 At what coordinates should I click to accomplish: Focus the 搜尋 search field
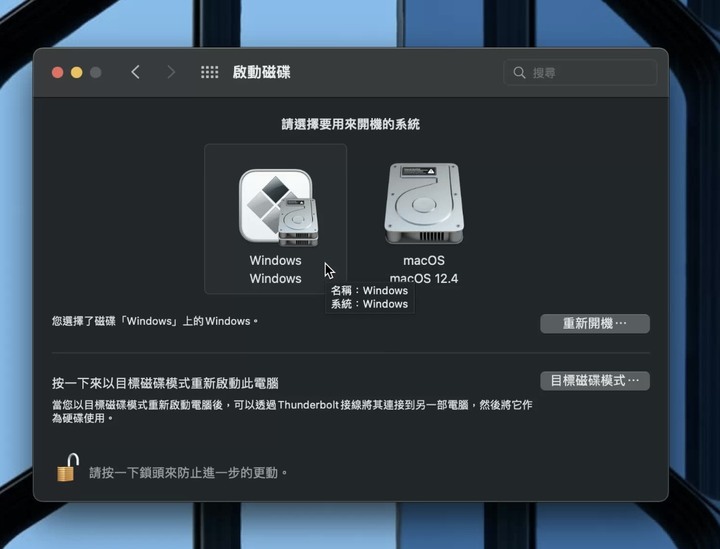pos(580,73)
